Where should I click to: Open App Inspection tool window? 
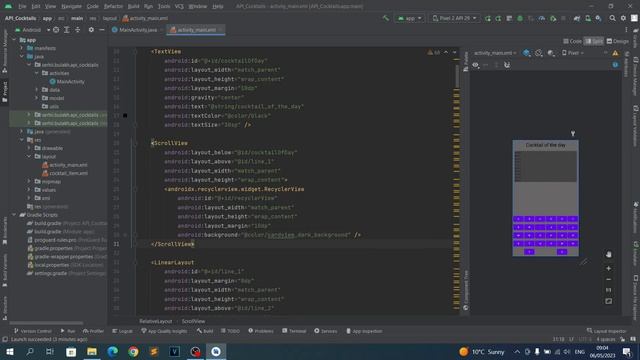click(x=364, y=331)
